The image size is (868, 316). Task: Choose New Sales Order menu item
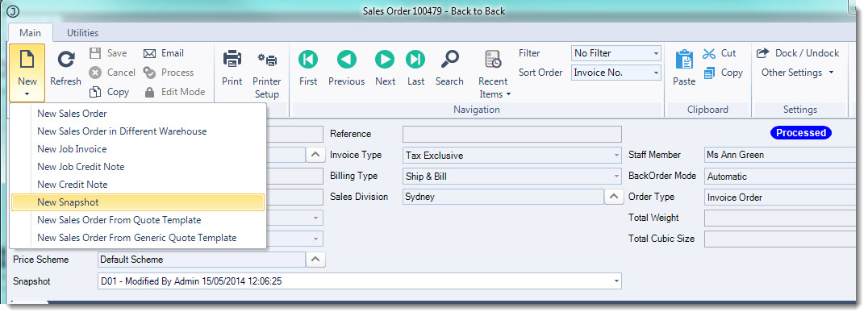point(138,114)
